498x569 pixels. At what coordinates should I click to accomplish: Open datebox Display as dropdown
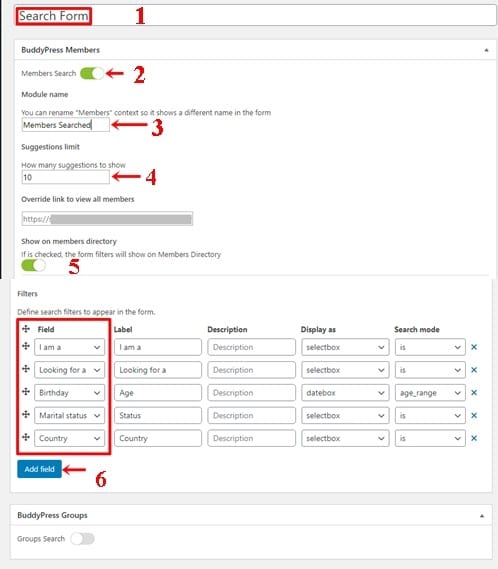(x=345, y=393)
